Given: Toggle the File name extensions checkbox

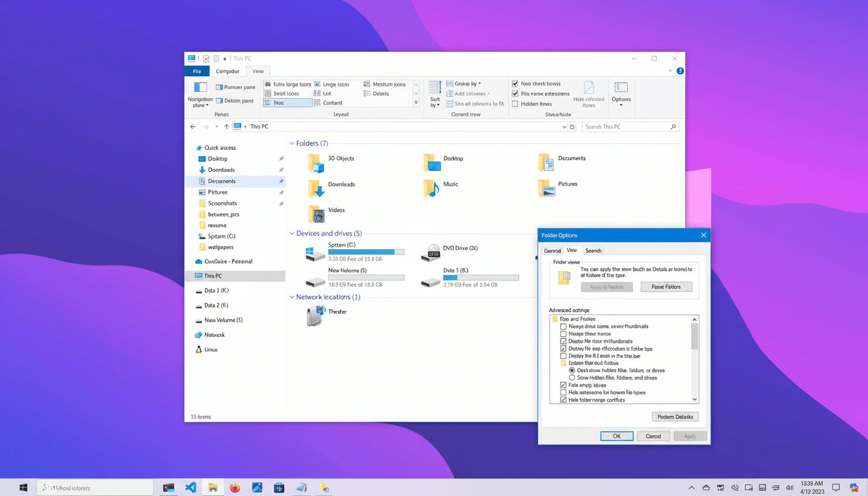Looking at the screenshot, I should click(x=515, y=93).
